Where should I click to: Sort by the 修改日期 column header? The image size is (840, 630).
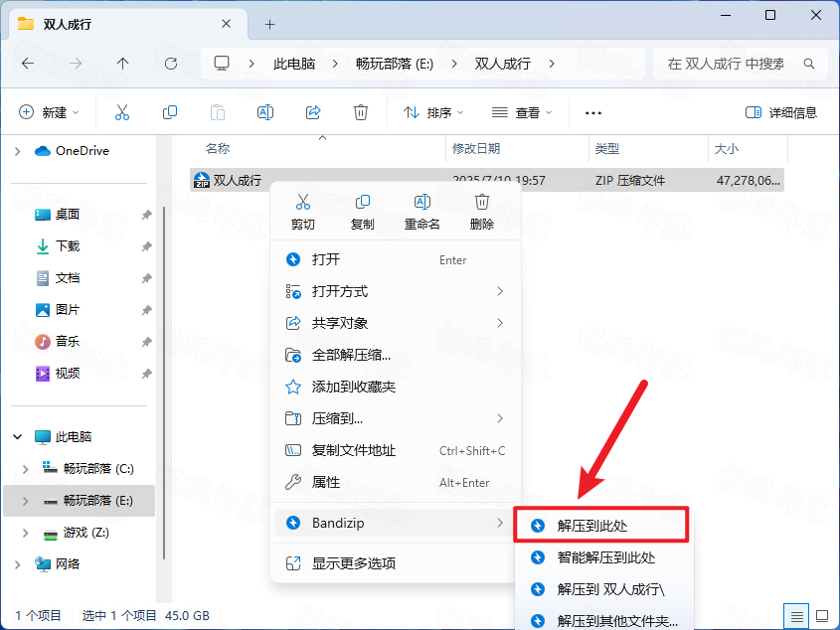[x=518, y=148]
